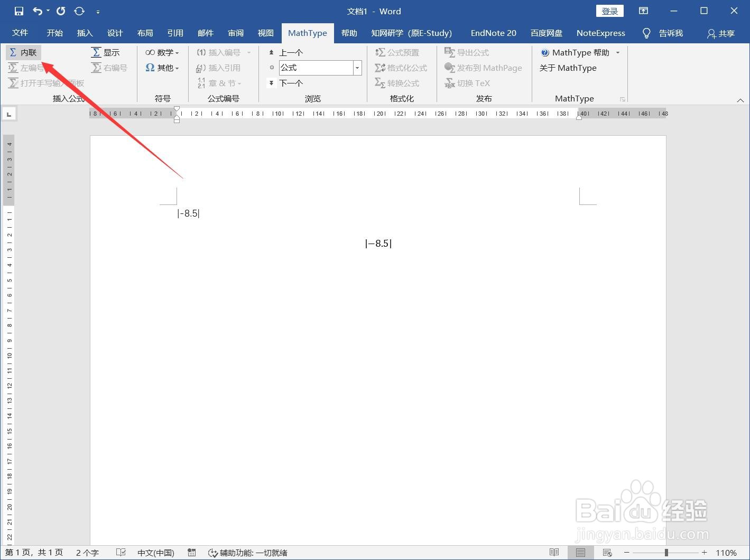Viewport: 750px width, 560px height.
Task: Click 辅助功能: 一切就绪 accessibility status
Action: point(247,553)
